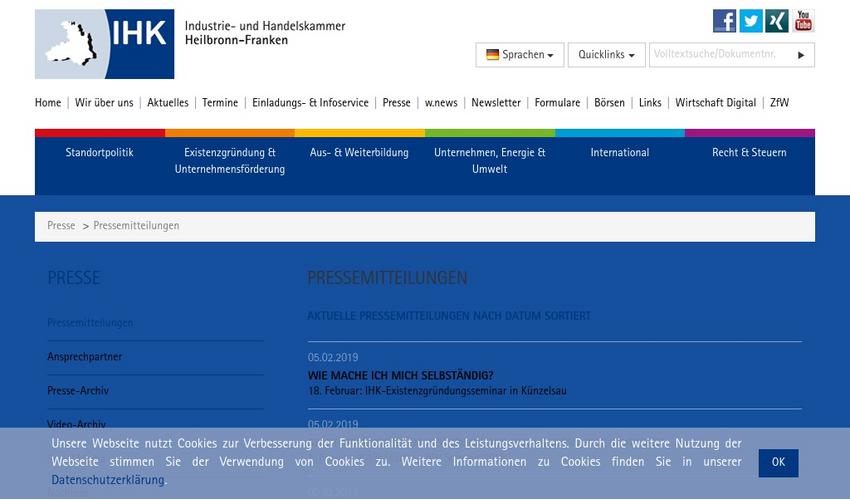The height and width of the screenshot is (500, 850).
Task: Submit search with the arrow button
Action: (x=801, y=55)
